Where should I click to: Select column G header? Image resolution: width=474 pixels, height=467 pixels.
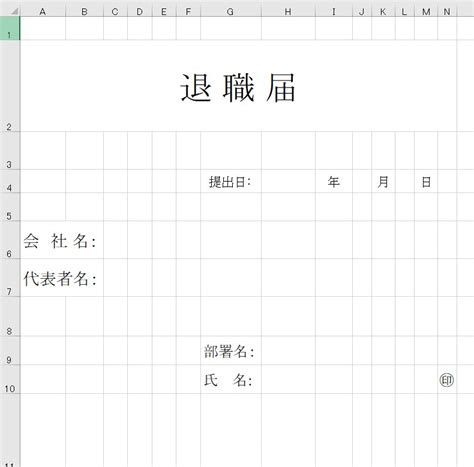[x=231, y=12]
